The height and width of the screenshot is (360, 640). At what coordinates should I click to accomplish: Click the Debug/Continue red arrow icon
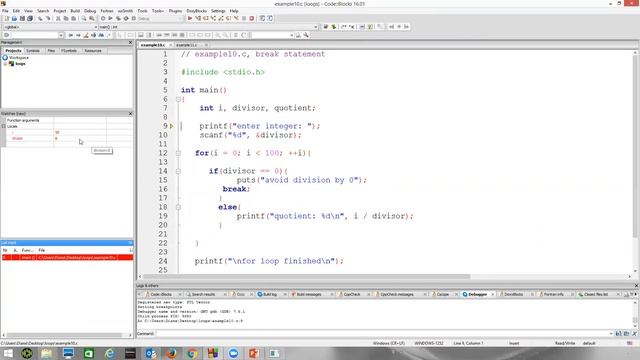point(190,18)
